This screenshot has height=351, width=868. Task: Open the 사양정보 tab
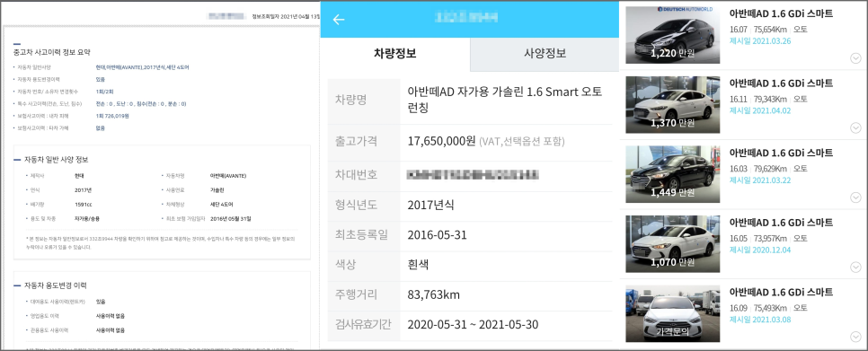[x=545, y=54]
